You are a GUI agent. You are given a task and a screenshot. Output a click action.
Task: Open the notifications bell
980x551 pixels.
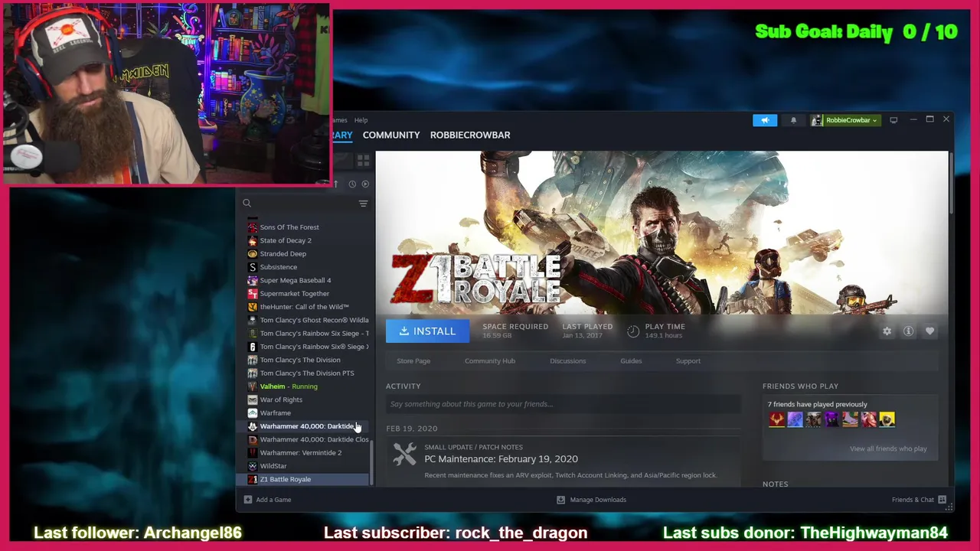coord(793,120)
